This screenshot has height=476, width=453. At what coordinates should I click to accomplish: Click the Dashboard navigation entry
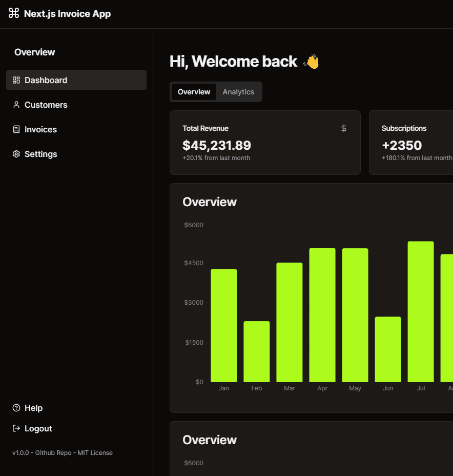pyautogui.click(x=46, y=80)
